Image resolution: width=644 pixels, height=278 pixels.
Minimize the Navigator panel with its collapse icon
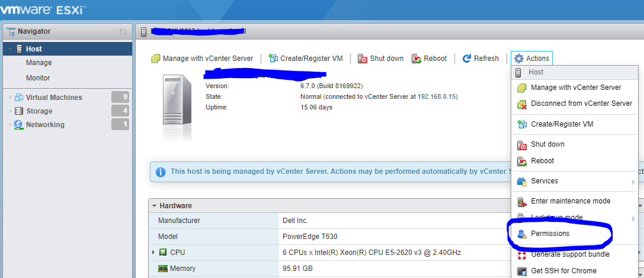[123, 31]
